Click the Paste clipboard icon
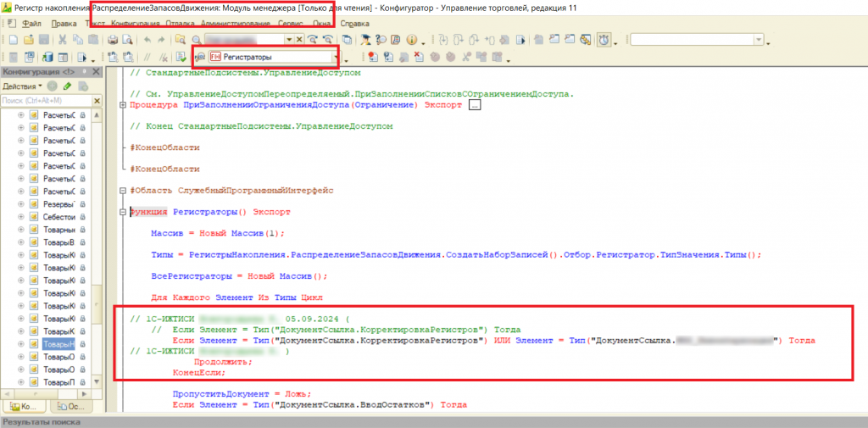Screen dimensions: 868x428 [92, 39]
